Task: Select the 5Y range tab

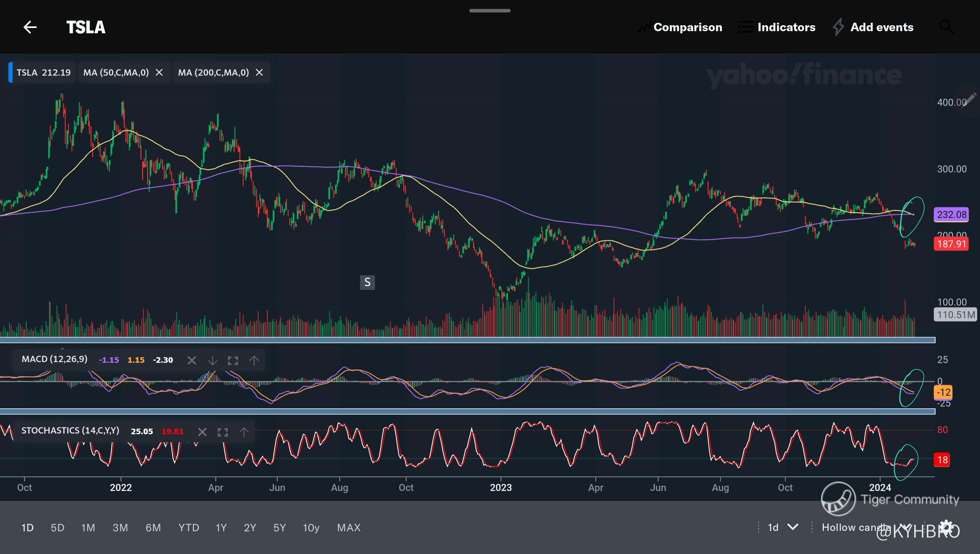Action: pos(279,528)
